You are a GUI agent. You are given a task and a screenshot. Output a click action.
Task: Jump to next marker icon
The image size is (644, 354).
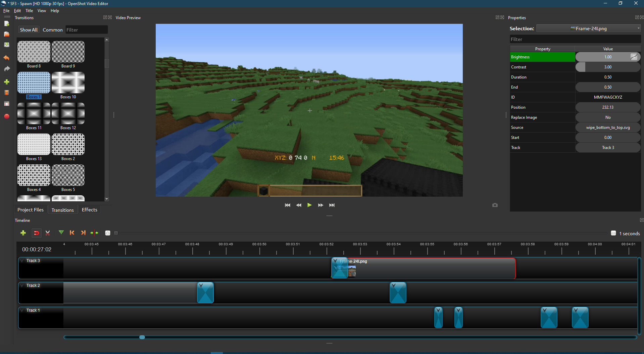click(83, 233)
